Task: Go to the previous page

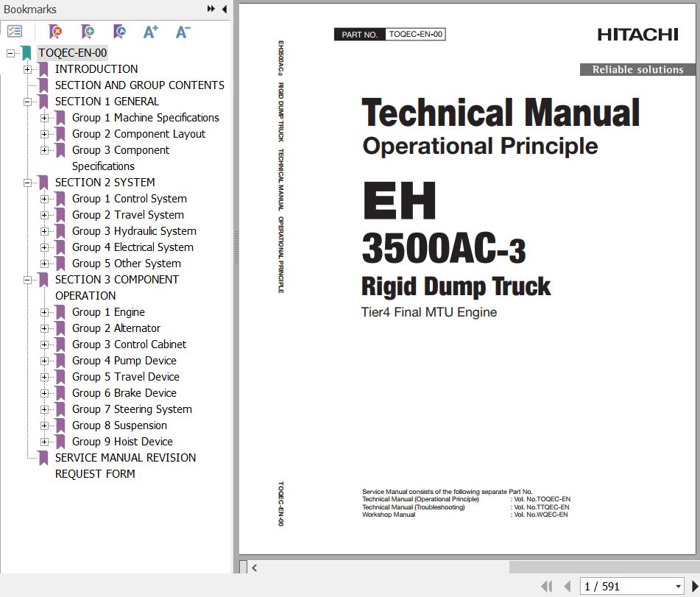Action: 567,586
